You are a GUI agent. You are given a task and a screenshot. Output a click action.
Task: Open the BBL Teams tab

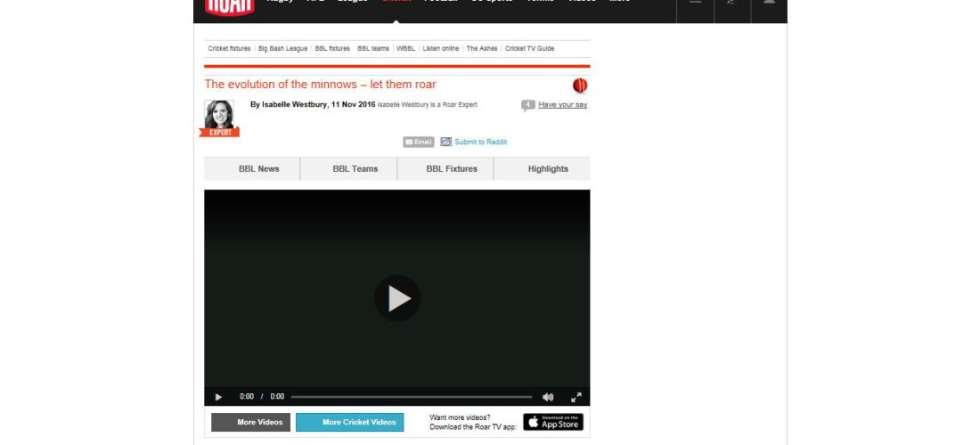coord(355,169)
